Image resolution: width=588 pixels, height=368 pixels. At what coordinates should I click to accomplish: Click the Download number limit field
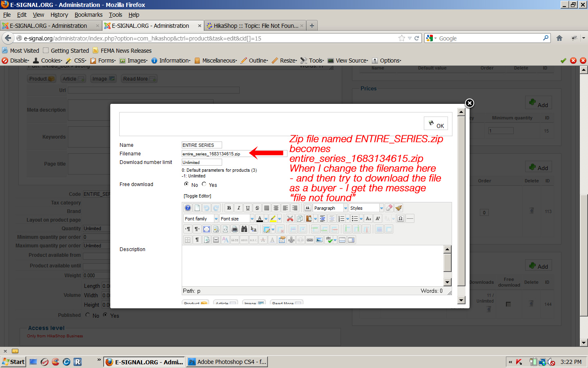tap(202, 162)
